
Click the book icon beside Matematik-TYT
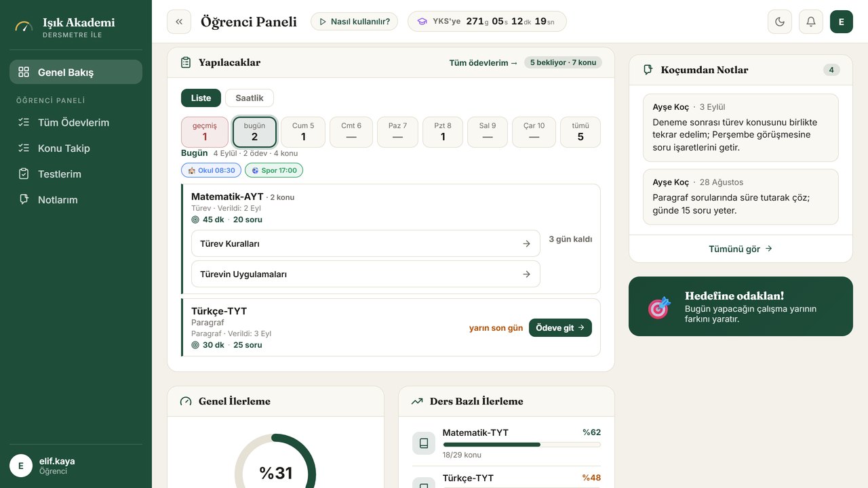click(x=424, y=443)
